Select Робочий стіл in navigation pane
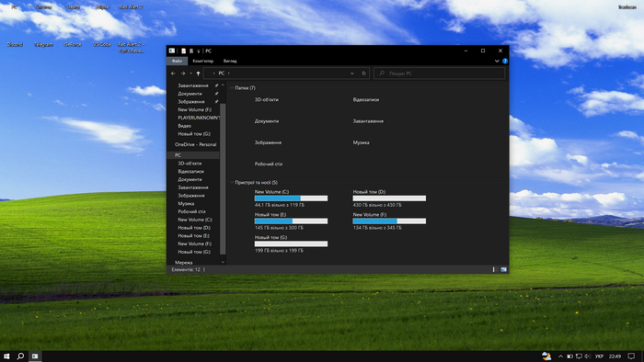 point(191,211)
